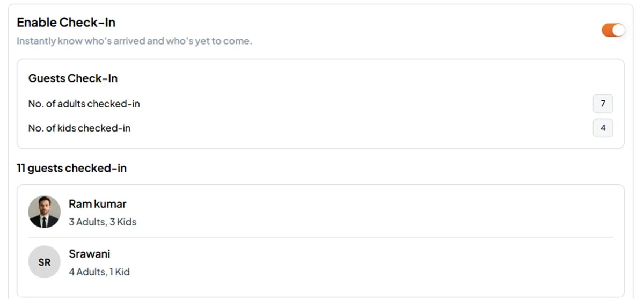Select the adults checked-in count 7
644x299 pixels.
click(x=603, y=104)
